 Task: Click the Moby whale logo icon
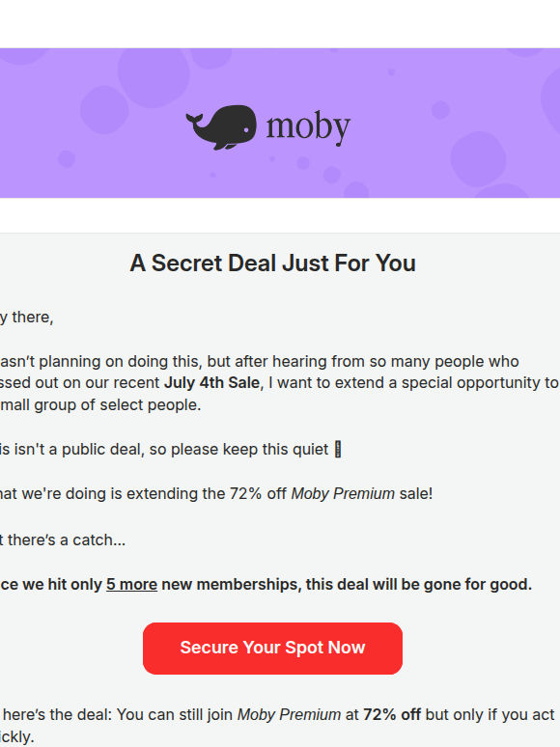(221, 127)
